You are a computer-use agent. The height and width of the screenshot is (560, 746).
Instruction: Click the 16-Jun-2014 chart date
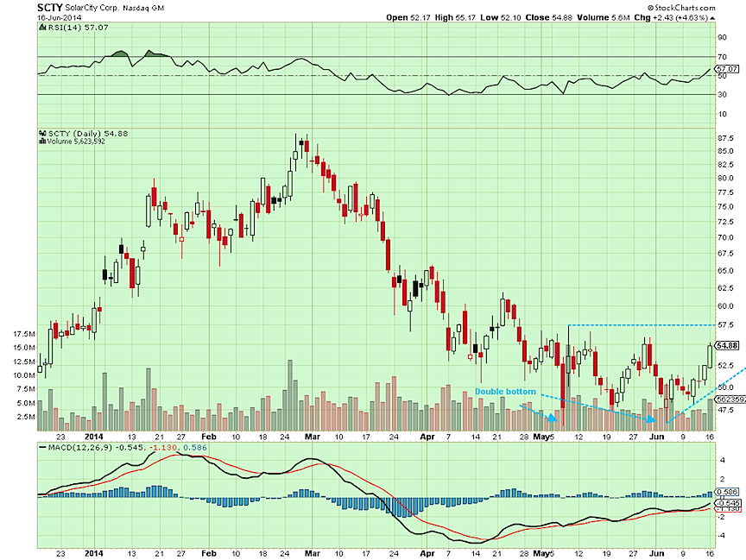(60, 17)
